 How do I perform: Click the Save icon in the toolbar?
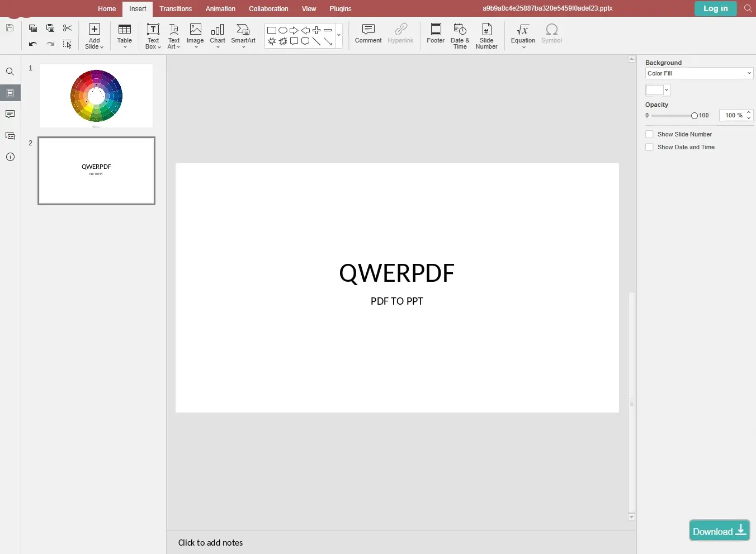[10, 28]
